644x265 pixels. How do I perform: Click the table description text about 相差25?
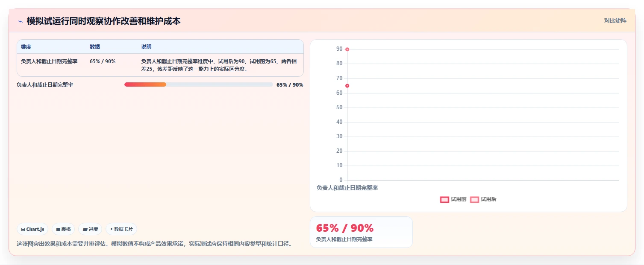(219, 65)
